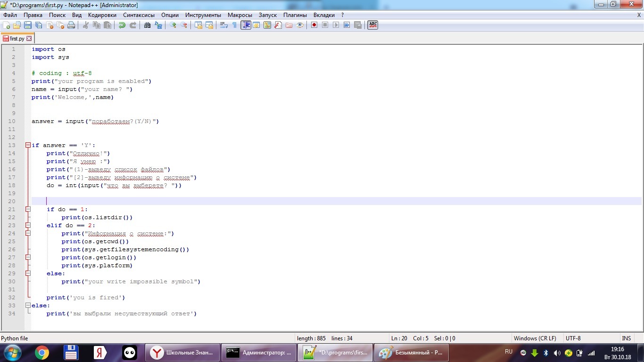Image resolution: width=644 pixels, height=362 pixels.
Task: Switch to the first.py document tab
Action: pos(17,39)
